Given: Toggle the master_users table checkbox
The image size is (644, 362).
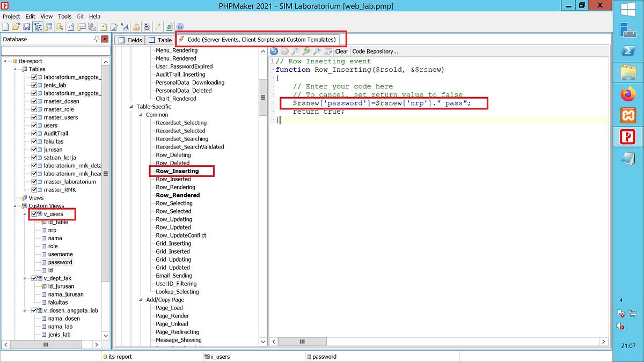Looking at the screenshot, I should click(34, 117).
